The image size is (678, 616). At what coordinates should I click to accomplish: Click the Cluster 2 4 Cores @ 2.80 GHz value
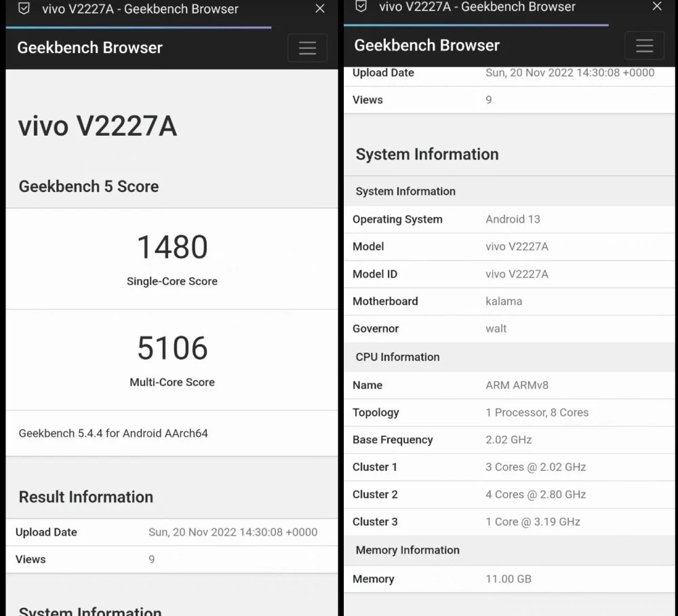[x=536, y=495]
